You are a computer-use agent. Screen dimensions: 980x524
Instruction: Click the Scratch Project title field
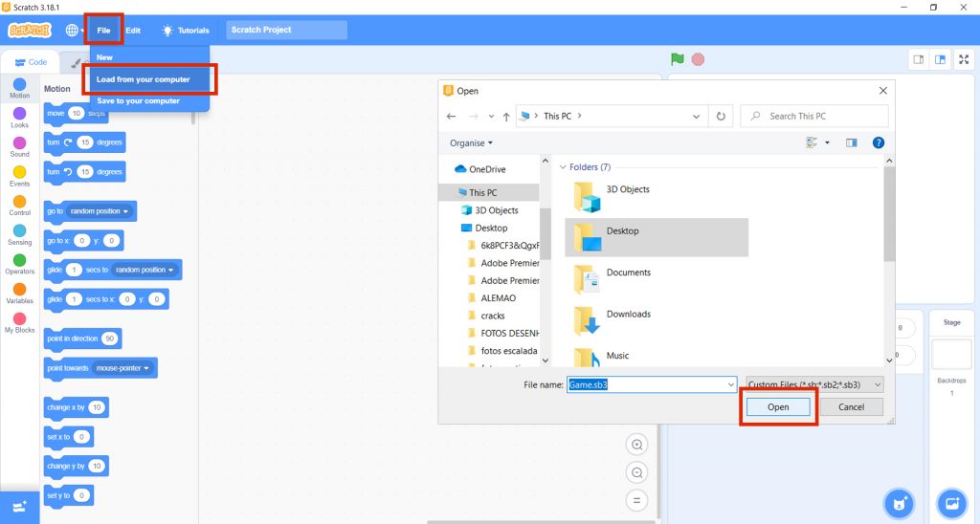click(x=286, y=30)
